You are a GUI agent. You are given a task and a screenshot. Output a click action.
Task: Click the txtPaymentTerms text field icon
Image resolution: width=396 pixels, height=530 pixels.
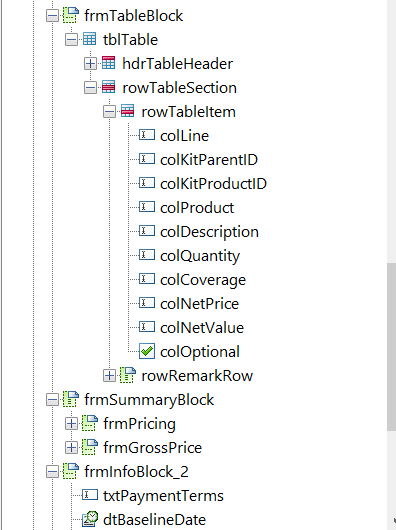[90, 495]
